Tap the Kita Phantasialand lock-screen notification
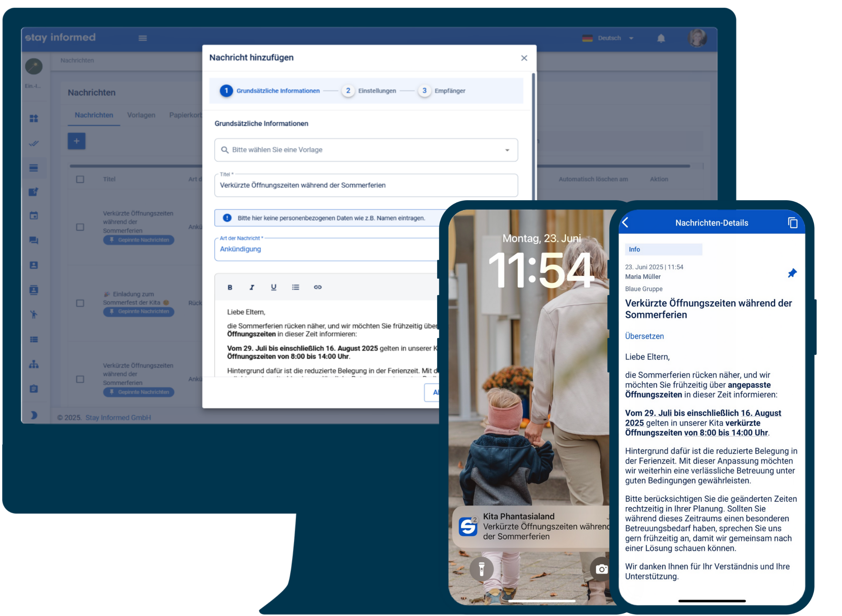Image resolution: width=842 pixels, height=616 pixels. (x=531, y=526)
